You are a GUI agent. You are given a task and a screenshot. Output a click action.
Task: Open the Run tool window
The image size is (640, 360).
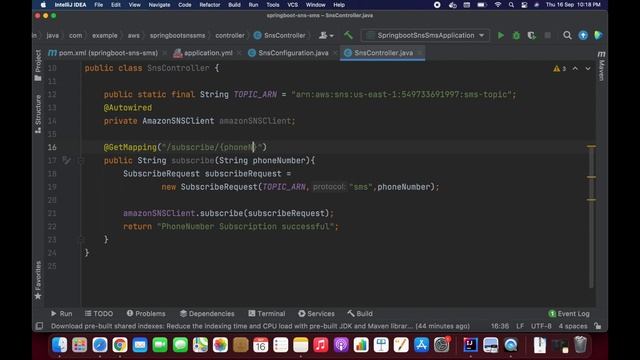(61, 313)
